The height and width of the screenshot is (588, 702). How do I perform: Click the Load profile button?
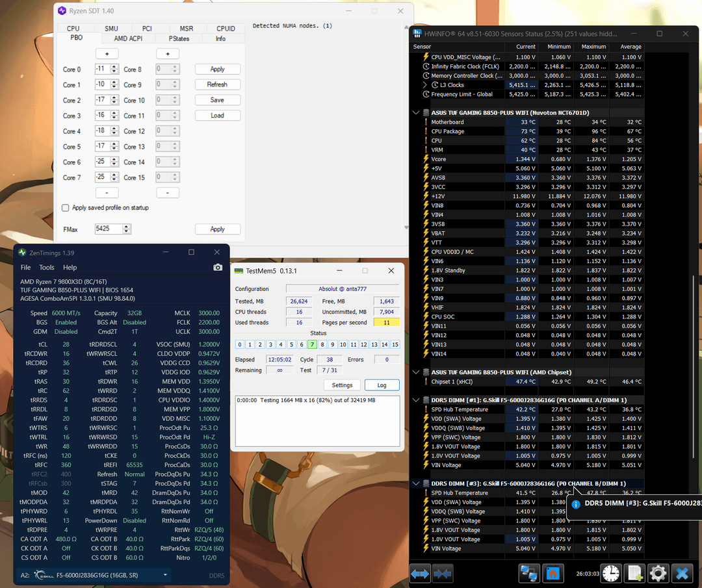coord(218,115)
